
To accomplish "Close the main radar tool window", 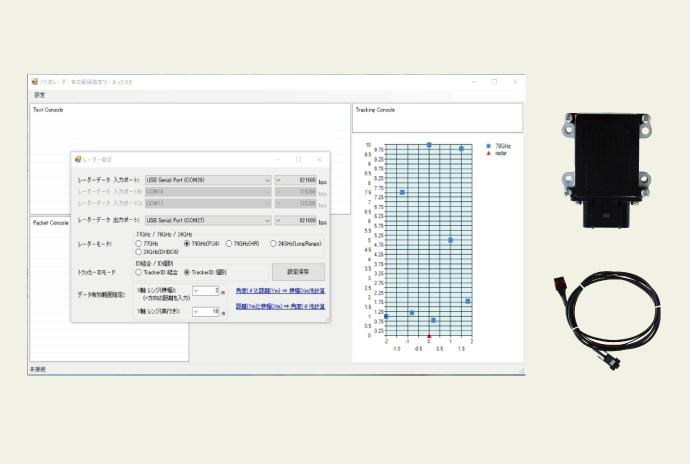I will coord(515,82).
